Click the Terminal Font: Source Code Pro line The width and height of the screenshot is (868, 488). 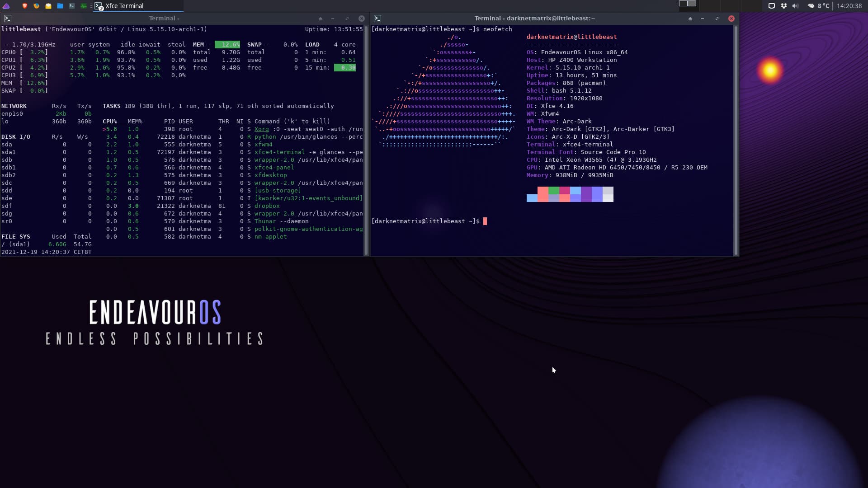(x=586, y=152)
